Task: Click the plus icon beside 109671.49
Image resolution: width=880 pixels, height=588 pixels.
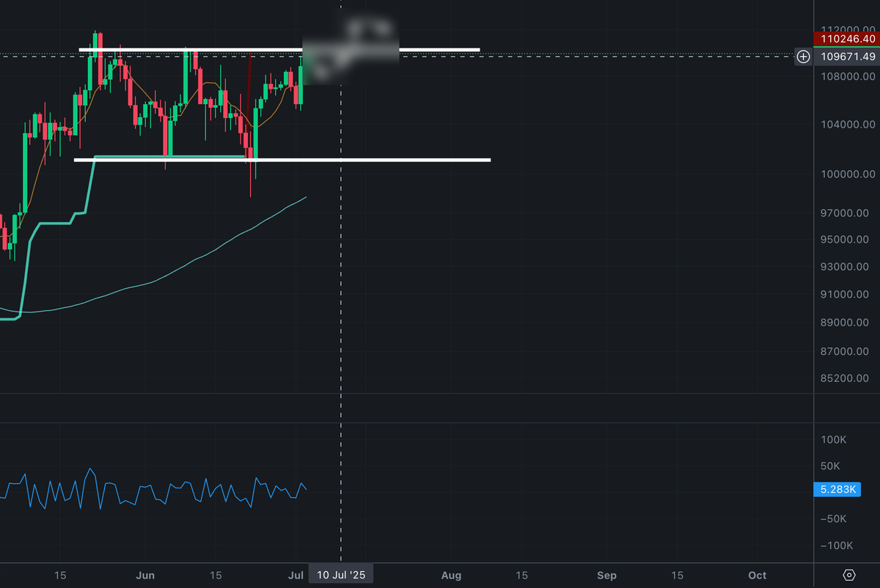Action: click(x=804, y=56)
